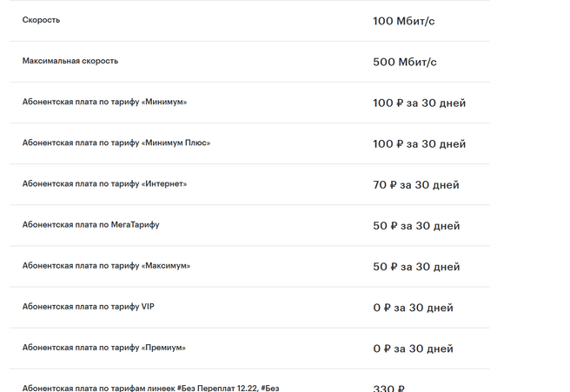Click the МегаТариф subscription fee label

90,224
